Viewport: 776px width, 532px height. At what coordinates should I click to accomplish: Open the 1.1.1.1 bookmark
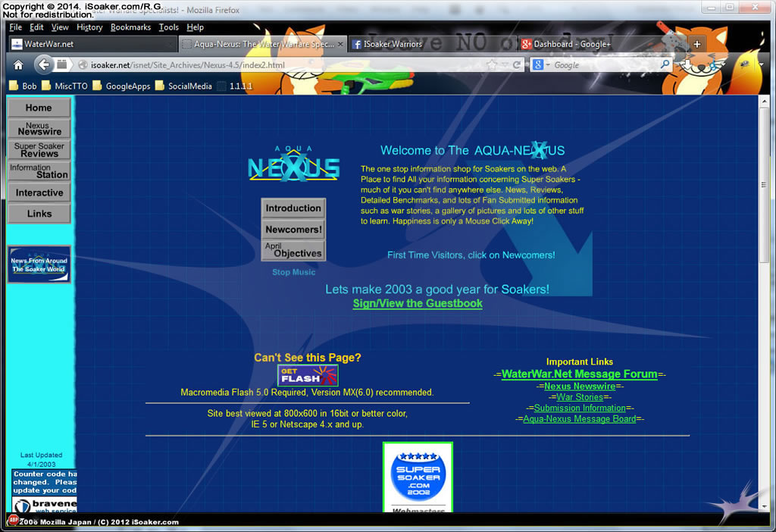[x=235, y=86]
